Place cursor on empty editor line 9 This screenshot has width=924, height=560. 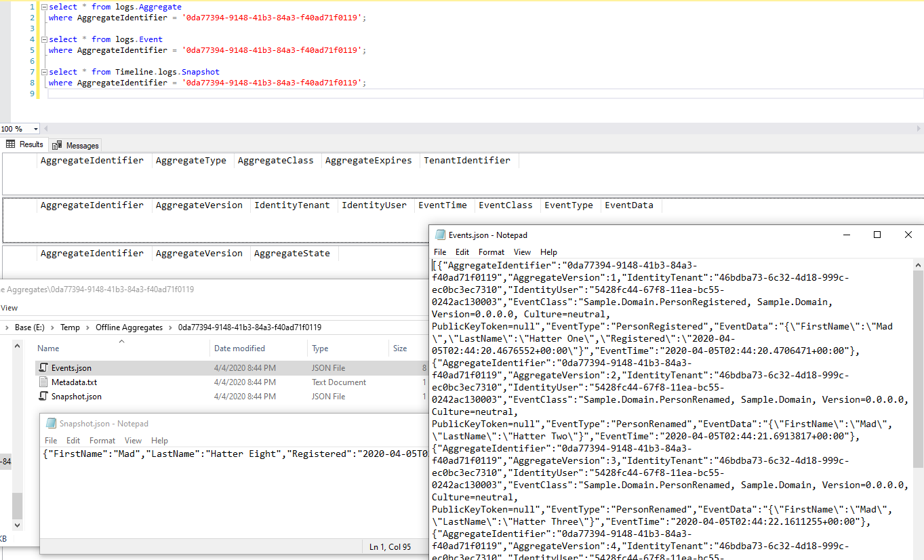coord(485,94)
